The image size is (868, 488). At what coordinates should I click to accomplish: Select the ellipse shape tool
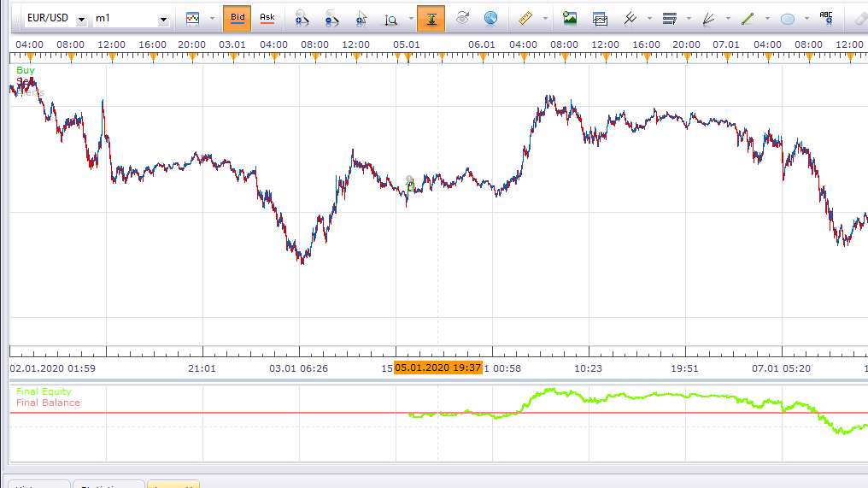[787, 20]
